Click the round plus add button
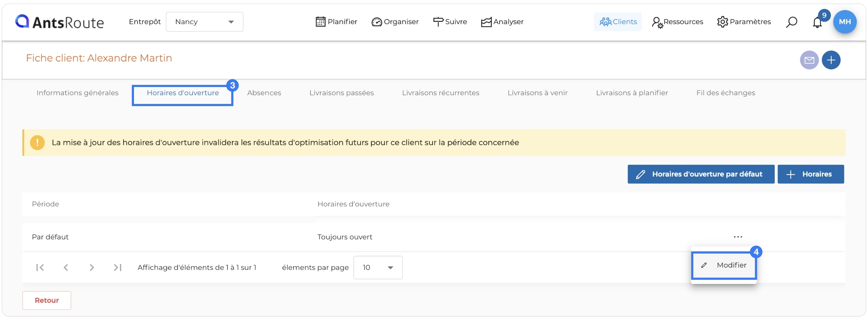The image size is (868, 319). click(x=831, y=60)
